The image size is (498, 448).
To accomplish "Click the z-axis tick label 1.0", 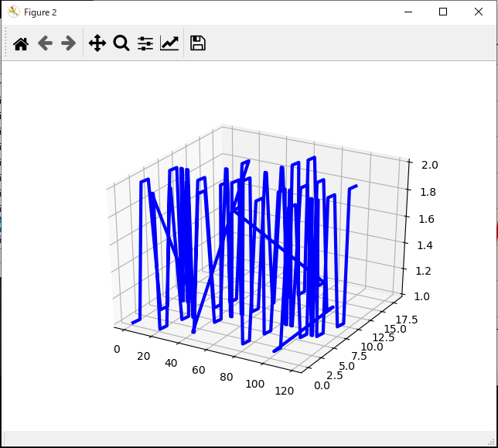I will point(421,296).
